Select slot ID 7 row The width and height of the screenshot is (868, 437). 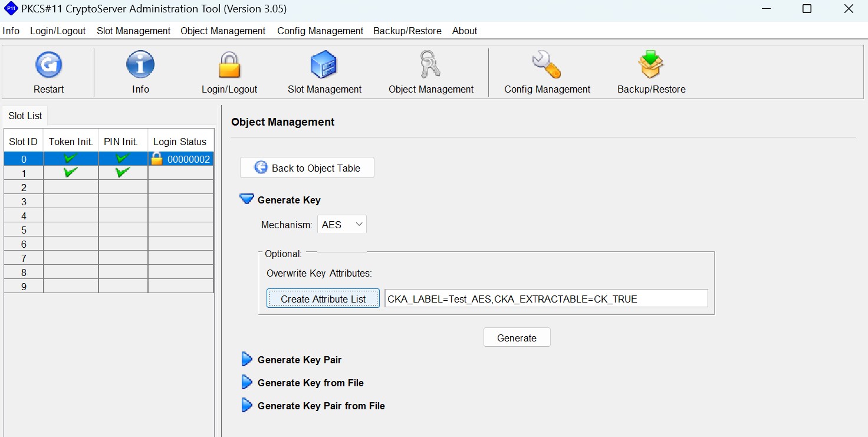point(108,258)
